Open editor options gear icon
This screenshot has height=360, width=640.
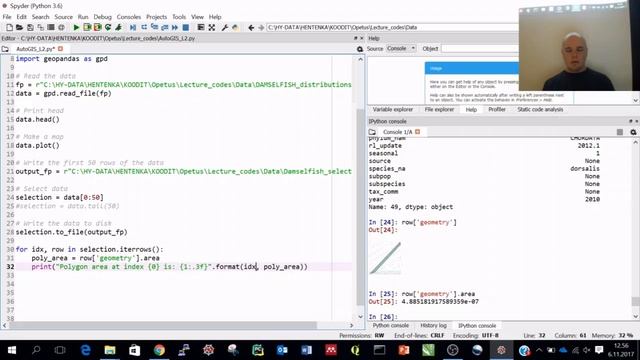(x=360, y=49)
